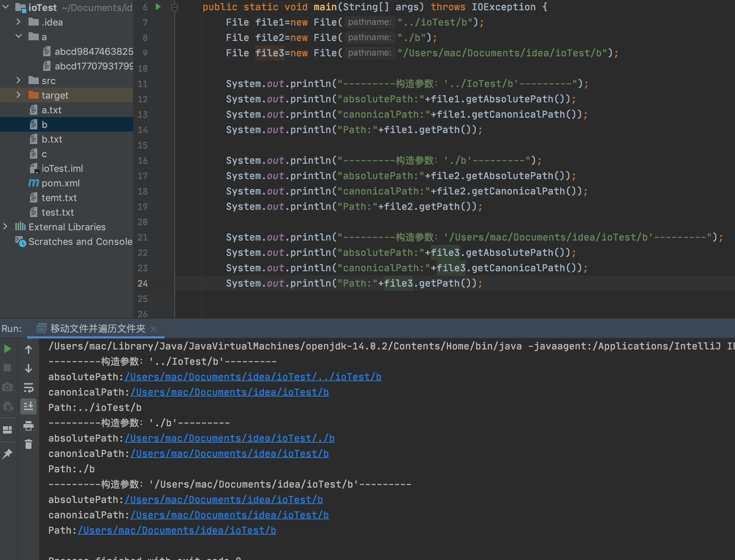
Task: Open absolutePath link ending ioTest/../ioTest/b
Action: 253,377
